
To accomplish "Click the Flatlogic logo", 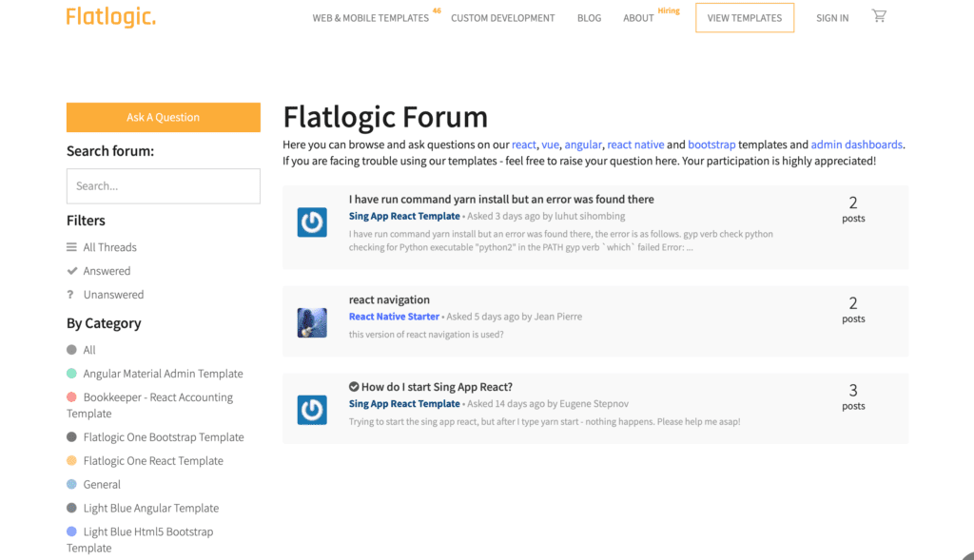I will pos(111,17).
